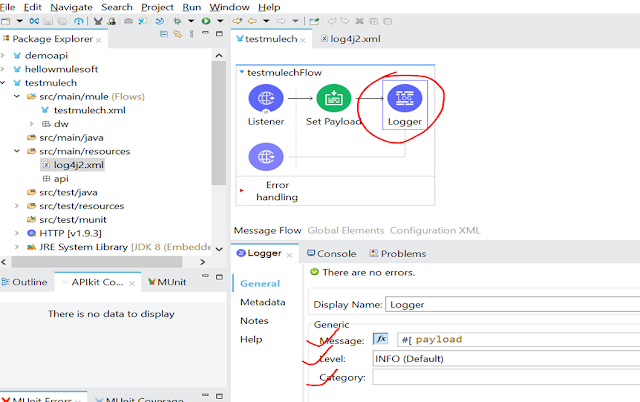The height and width of the screenshot is (402, 640).
Task: Open the Window menu
Action: tap(229, 7)
